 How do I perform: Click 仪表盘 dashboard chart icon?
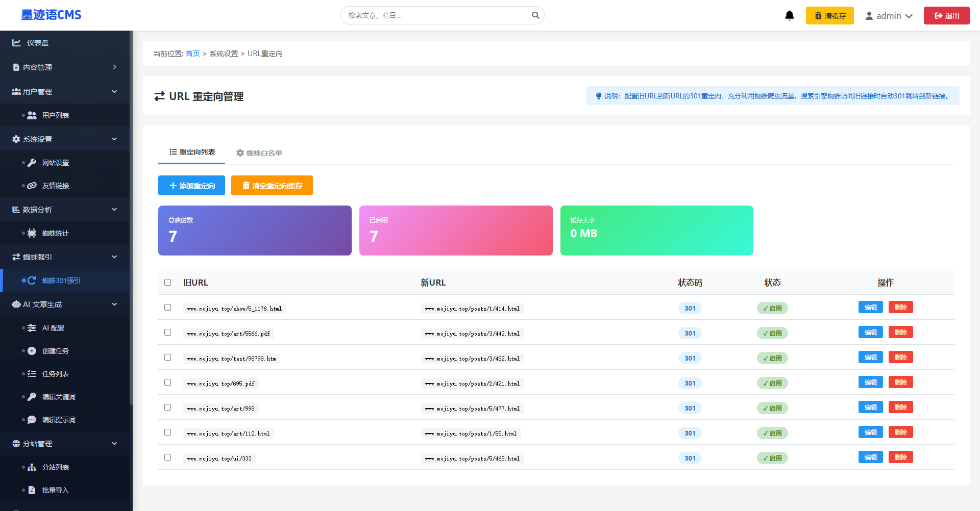point(17,43)
